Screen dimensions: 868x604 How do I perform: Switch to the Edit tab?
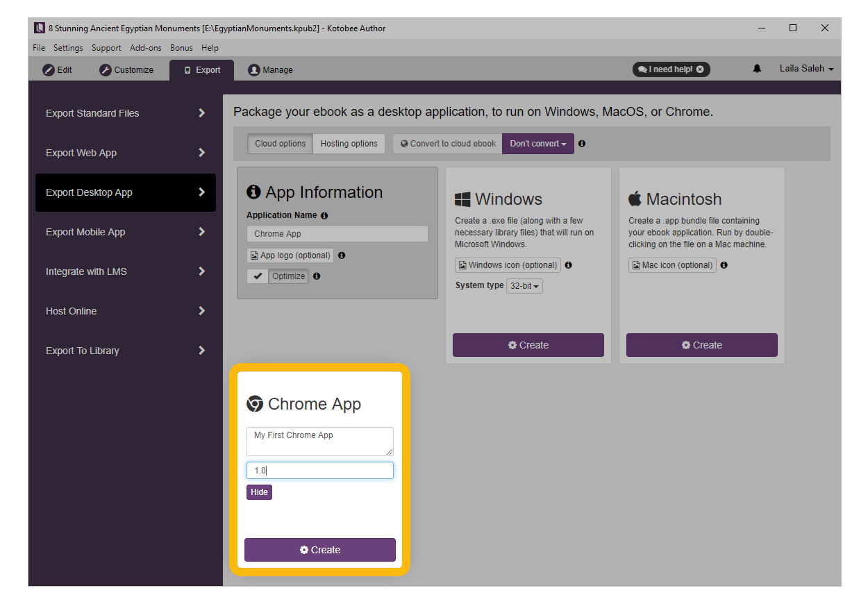(58, 70)
